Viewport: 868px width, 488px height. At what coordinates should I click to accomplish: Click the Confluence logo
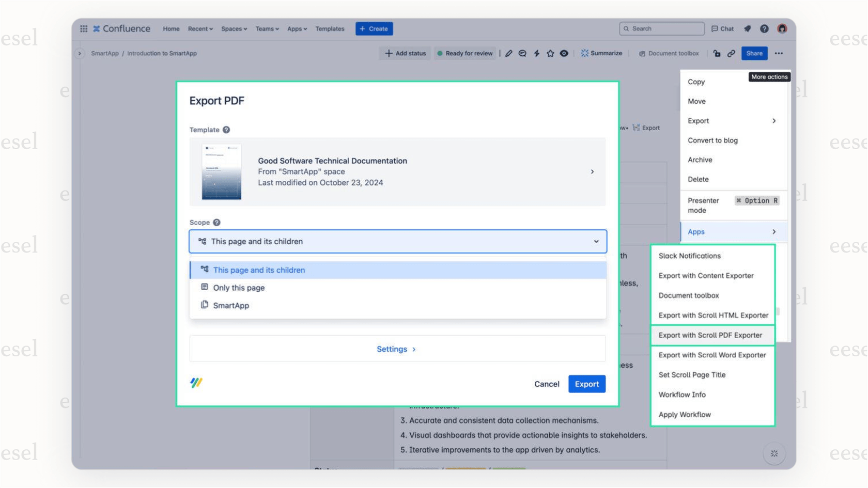point(121,28)
